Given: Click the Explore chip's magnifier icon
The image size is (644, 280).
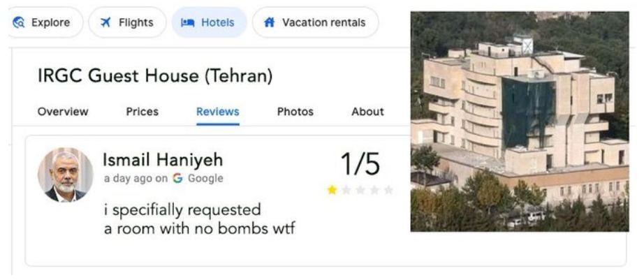Looking at the screenshot, I should pyautogui.click(x=19, y=22).
